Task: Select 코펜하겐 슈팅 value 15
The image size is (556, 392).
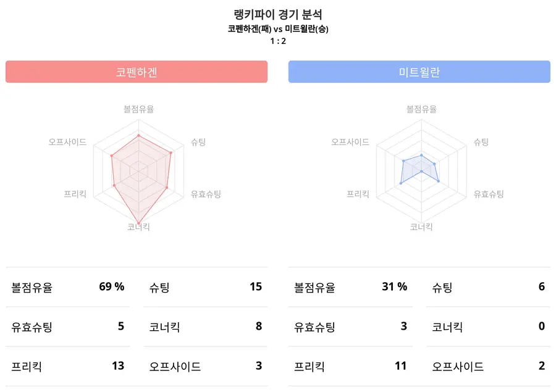Action: point(256,286)
